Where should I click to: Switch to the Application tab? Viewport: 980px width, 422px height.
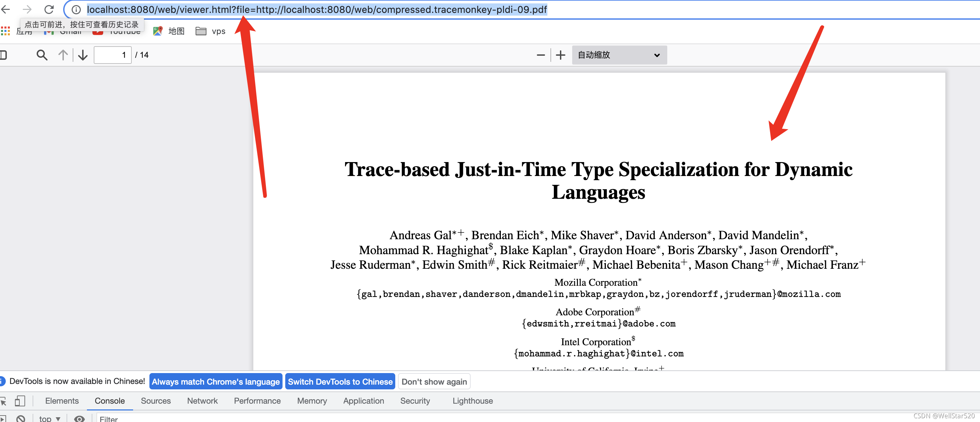tap(363, 401)
